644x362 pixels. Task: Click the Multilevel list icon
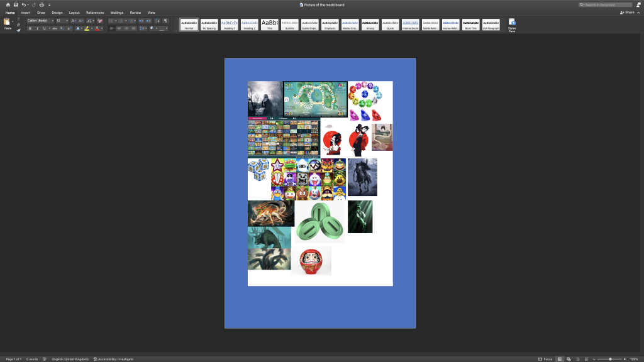131,21
